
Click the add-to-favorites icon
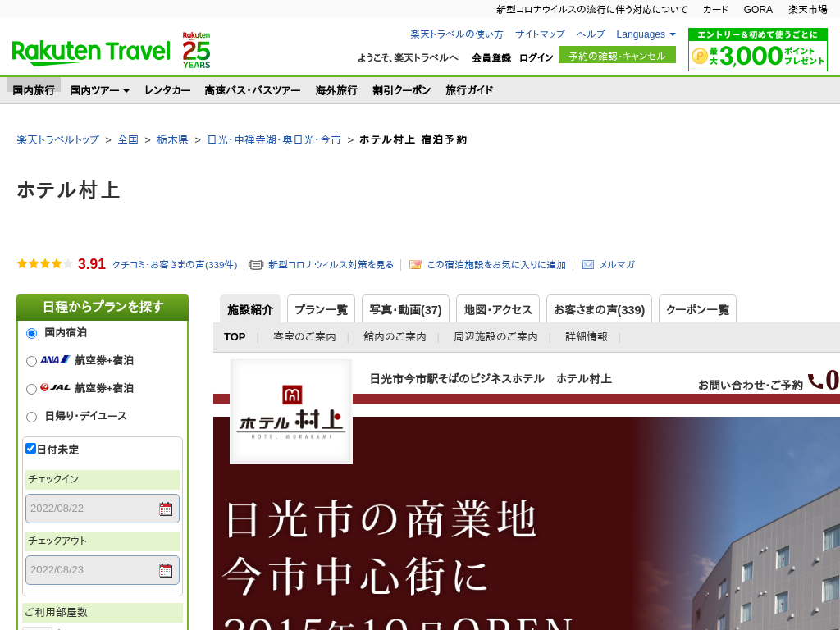[415, 265]
